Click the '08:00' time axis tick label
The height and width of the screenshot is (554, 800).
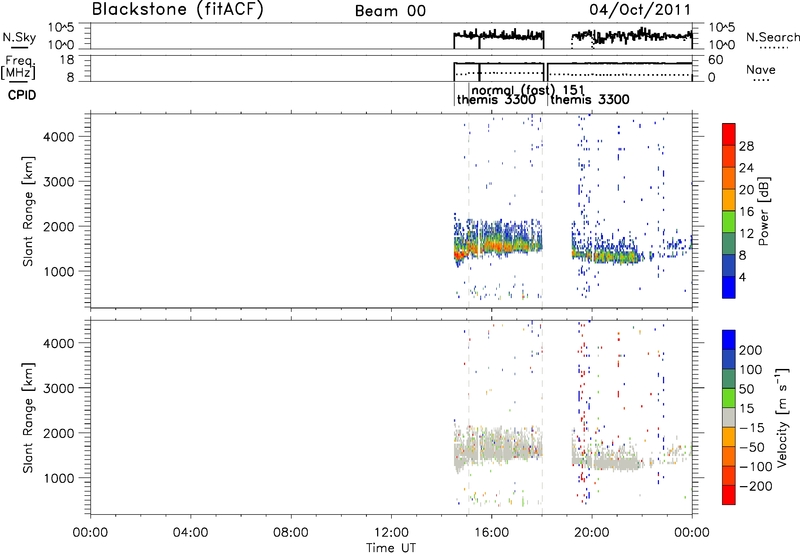tap(291, 533)
